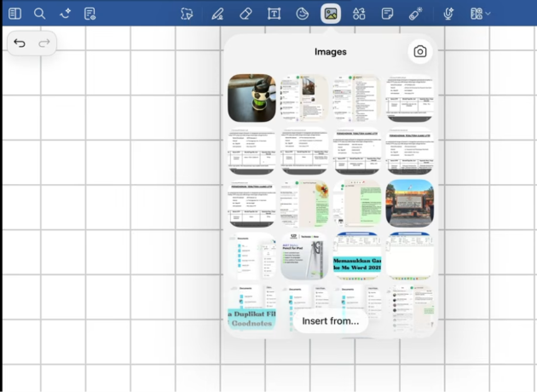Select the Text box tool
This screenshot has width=537, height=392.
click(274, 14)
